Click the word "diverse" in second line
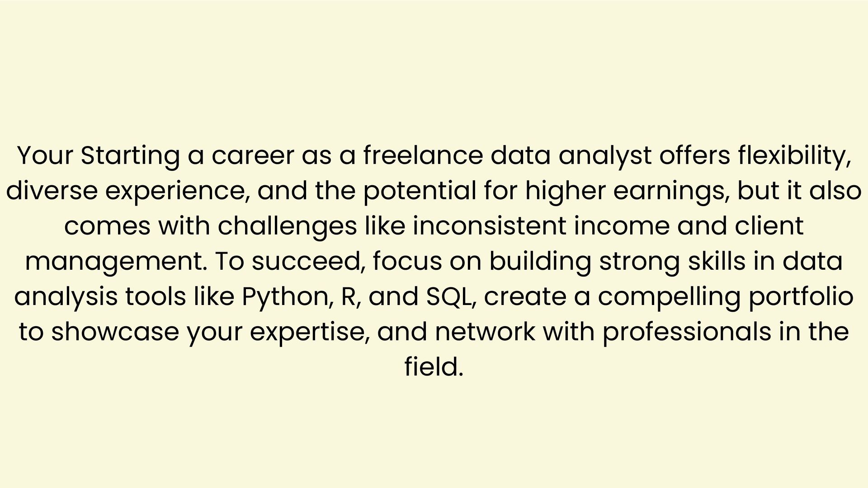Image resolution: width=868 pixels, height=488 pixels. click(x=52, y=191)
